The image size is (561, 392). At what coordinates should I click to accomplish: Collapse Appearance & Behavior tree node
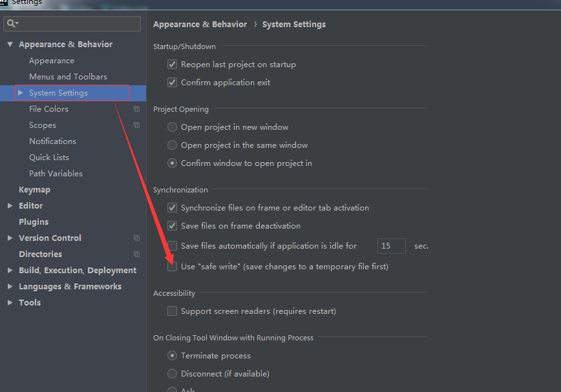(10, 45)
